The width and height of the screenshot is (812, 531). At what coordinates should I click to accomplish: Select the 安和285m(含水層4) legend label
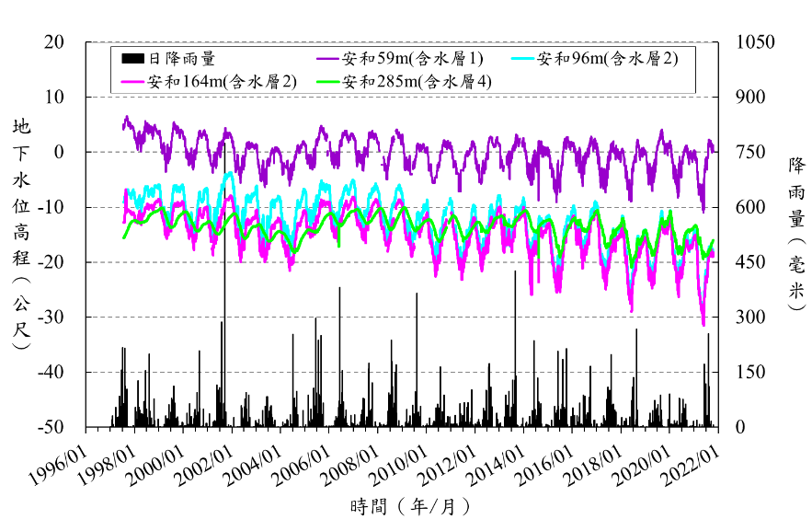point(417,82)
